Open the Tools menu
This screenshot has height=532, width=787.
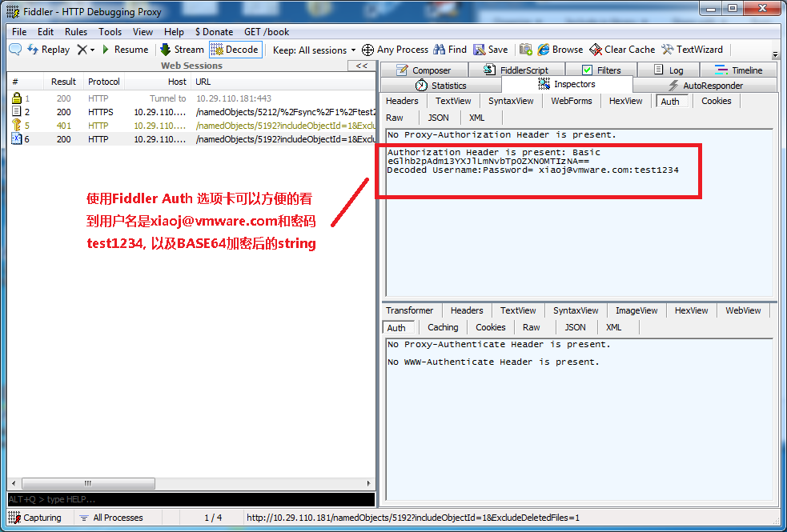click(x=110, y=31)
